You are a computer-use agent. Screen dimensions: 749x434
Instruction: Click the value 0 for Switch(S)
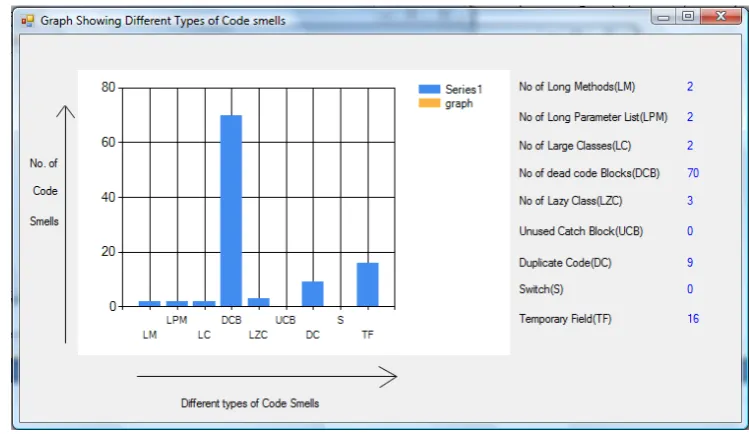[x=690, y=289]
